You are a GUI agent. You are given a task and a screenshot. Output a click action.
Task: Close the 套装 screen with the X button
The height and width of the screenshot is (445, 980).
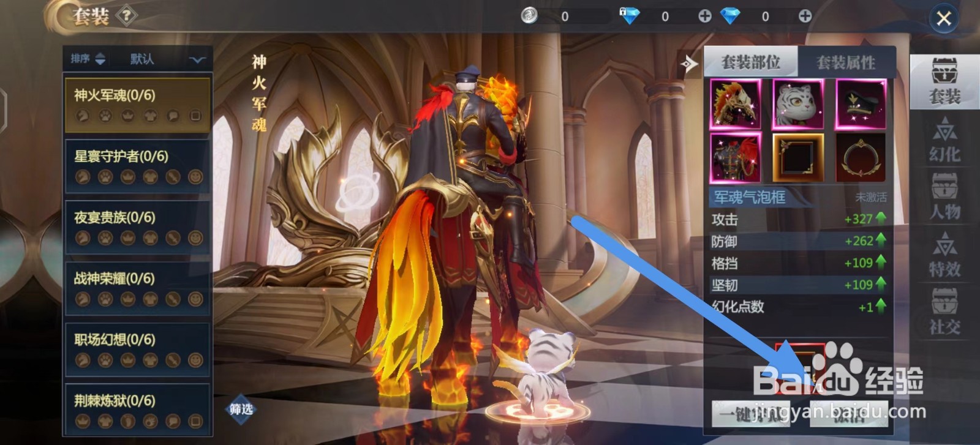coord(944,18)
